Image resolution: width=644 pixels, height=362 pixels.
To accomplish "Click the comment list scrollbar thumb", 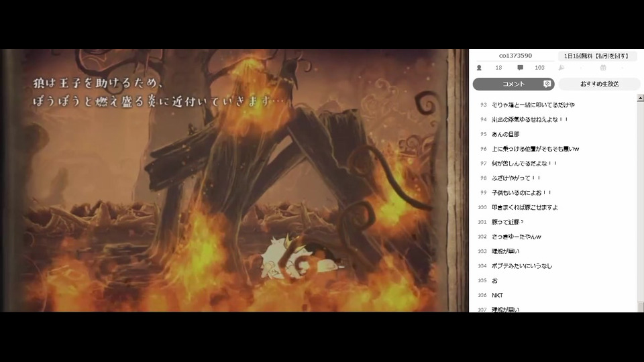I will tap(640, 306).
